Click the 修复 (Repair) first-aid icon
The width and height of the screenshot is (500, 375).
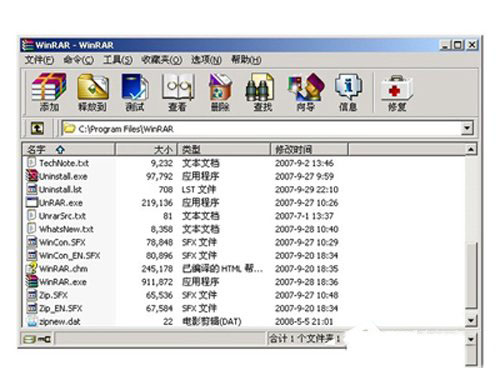(397, 88)
